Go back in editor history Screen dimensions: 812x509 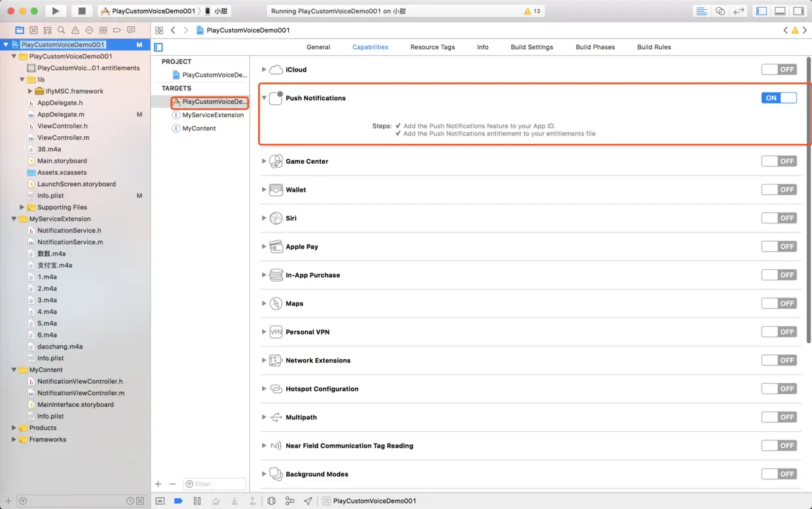[x=173, y=30]
